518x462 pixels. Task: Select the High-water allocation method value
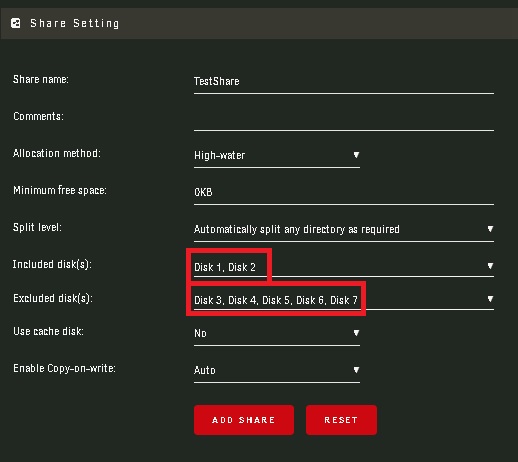click(220, 155)
